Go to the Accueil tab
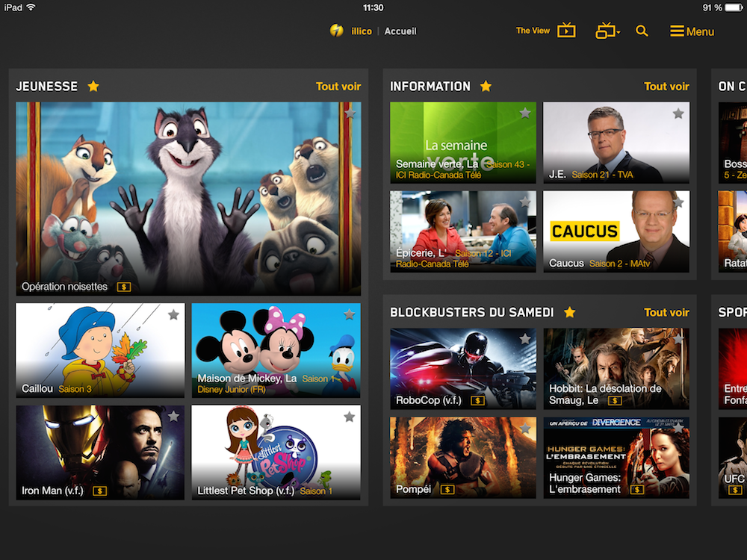 coord(400,31)
